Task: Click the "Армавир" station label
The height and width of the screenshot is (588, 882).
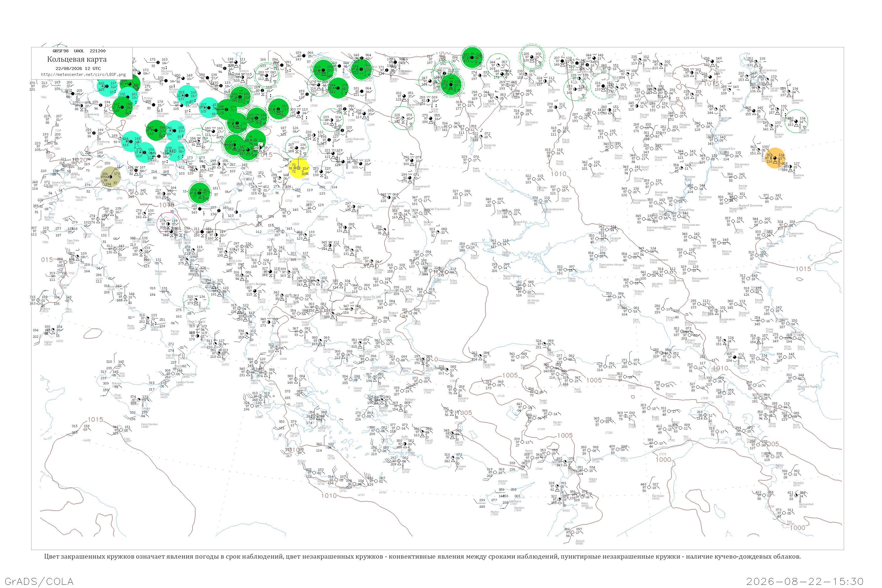Action: tap(657, 283)
